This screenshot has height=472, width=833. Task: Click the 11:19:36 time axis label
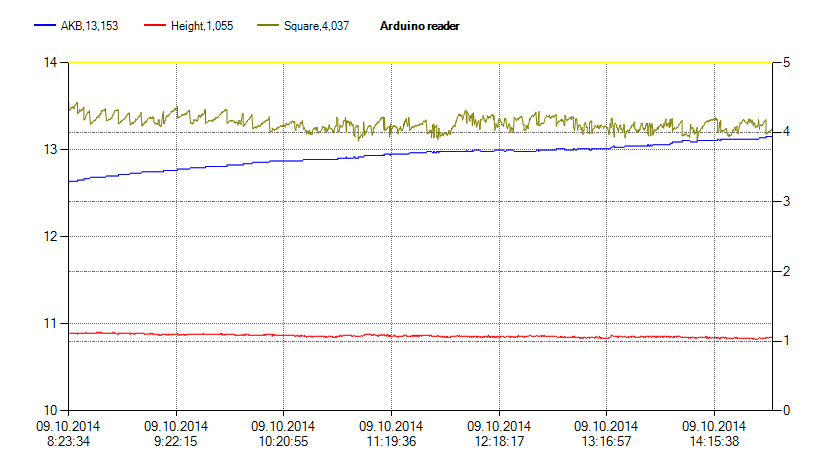[391, 440]
